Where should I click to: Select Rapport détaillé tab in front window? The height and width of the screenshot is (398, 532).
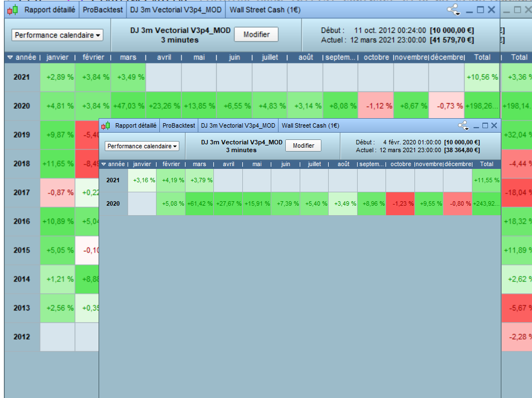(136, 125)
